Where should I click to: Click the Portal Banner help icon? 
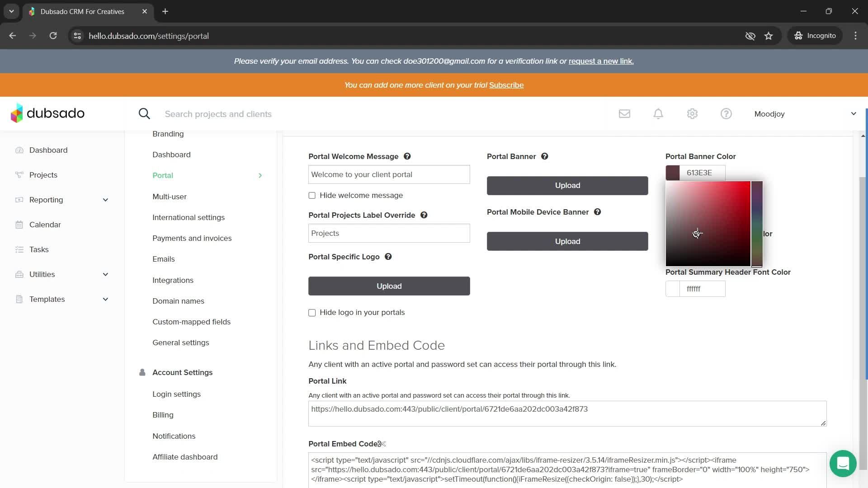click(x=544, y=156)
